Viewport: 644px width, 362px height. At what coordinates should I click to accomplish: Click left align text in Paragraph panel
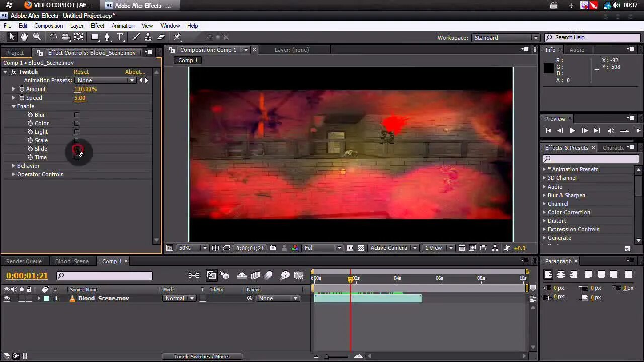click(548, 275)
